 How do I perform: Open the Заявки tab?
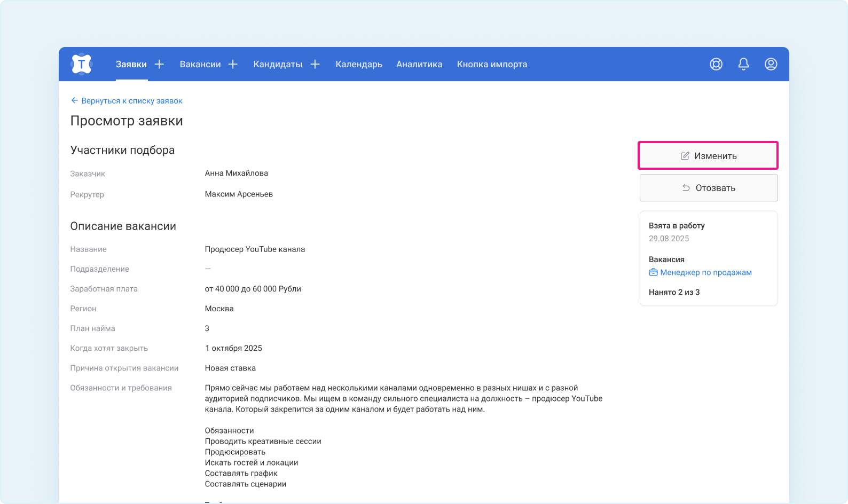pos(131,65)
